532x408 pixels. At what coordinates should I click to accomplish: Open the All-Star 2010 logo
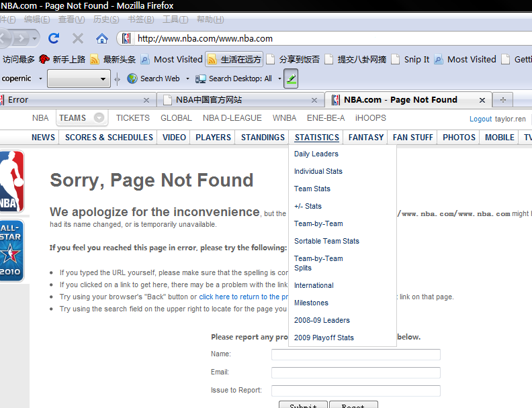click(11, 250)
